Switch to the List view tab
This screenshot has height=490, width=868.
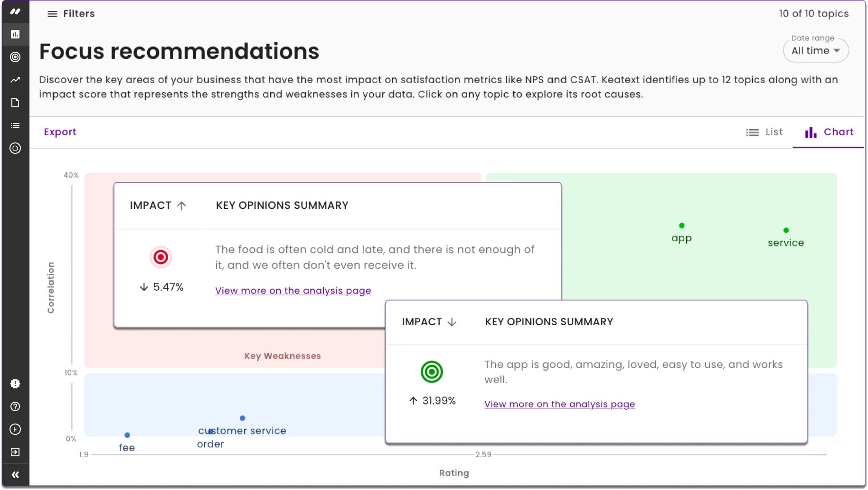click(x=764, y=132)
